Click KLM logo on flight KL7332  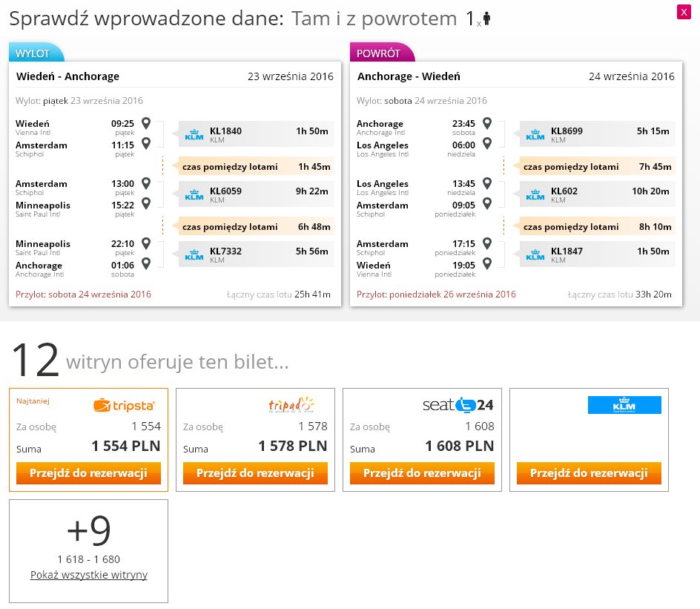point(194,255)
